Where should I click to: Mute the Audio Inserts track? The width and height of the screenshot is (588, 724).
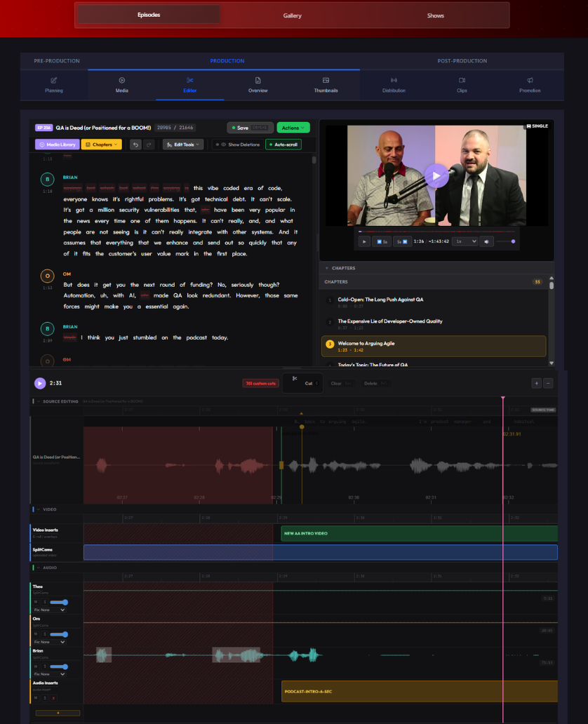click(36, 698)
